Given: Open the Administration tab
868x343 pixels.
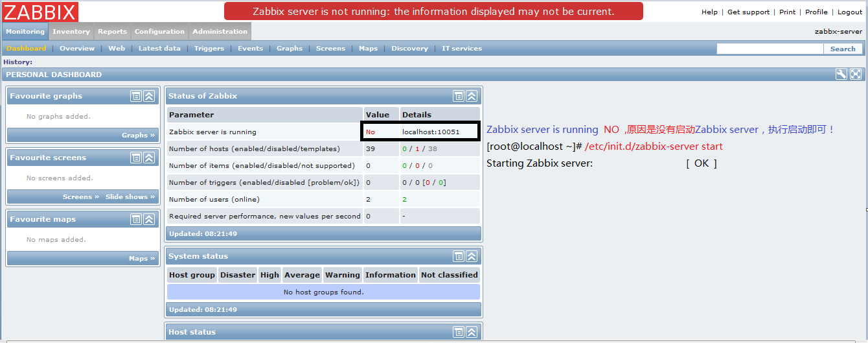Looking at the screenshot, I should coord(220,31).
